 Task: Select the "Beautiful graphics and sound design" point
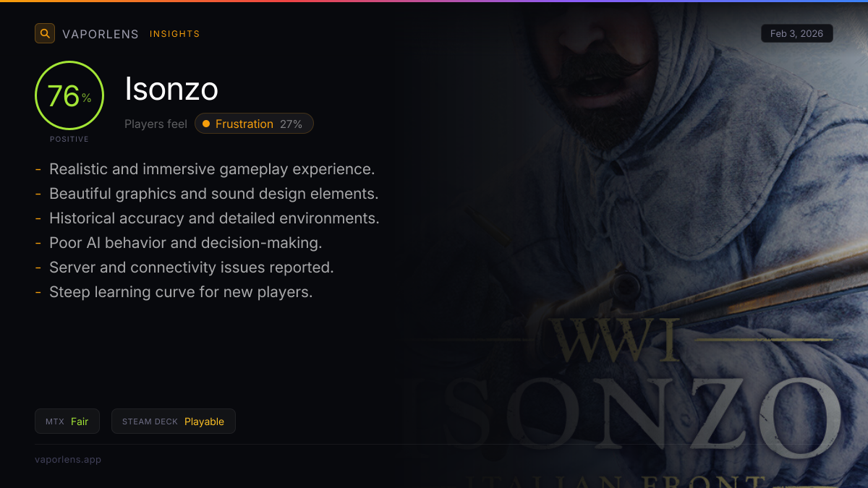click(213, 194)
